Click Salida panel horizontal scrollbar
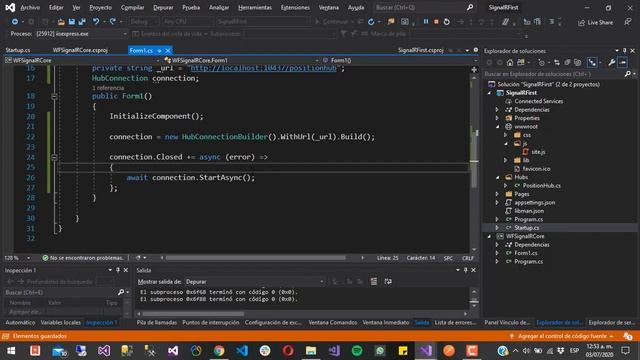The image size is (640, 360). [193, 314]
